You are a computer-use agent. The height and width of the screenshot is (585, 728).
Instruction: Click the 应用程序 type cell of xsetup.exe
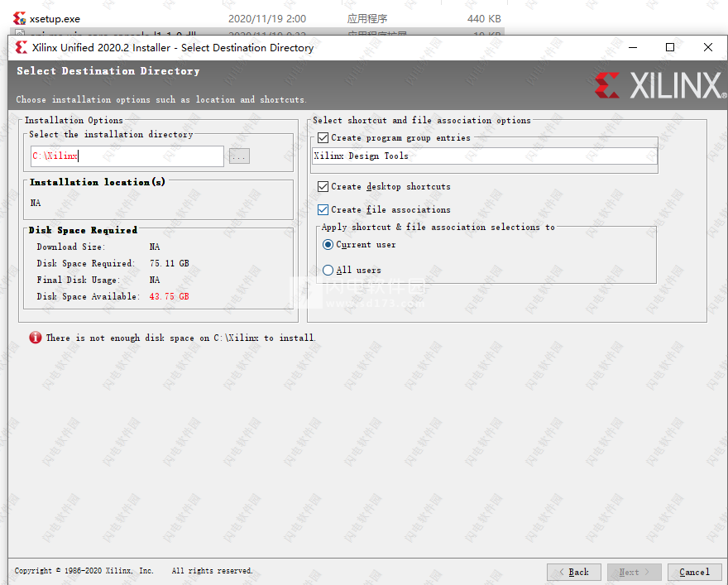[x=367, y=19]
